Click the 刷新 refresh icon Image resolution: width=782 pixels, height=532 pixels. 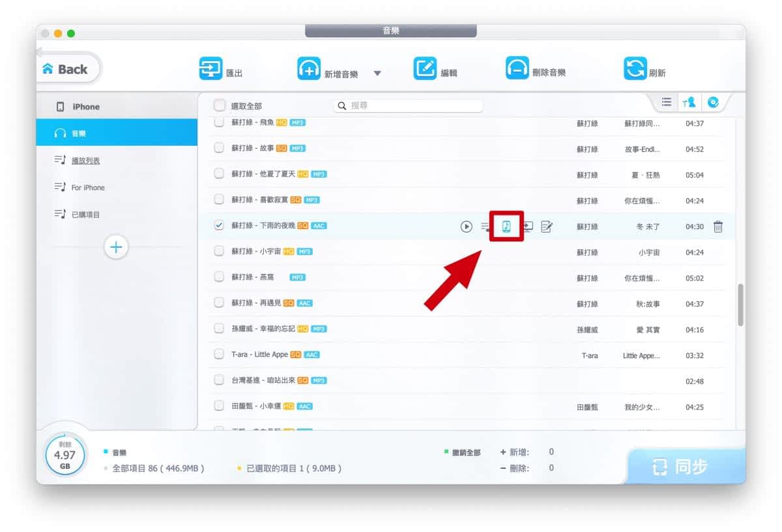pos(635,68)
